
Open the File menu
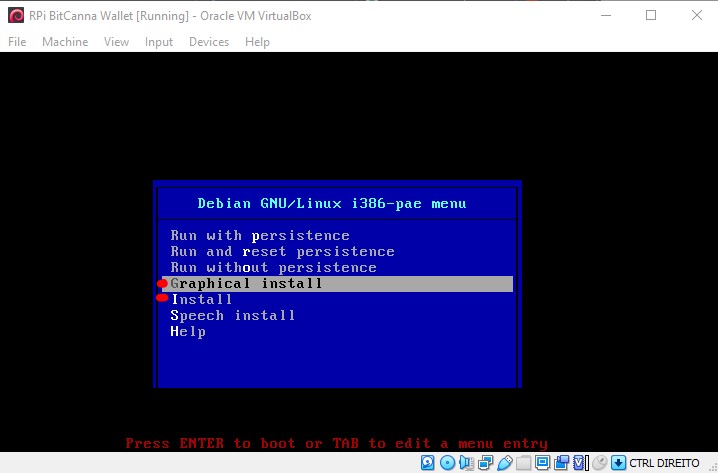17,42
